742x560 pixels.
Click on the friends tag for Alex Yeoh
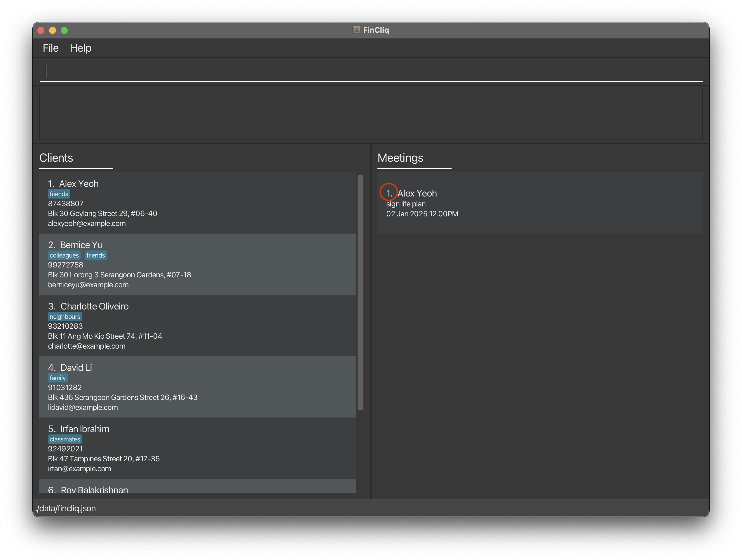tap(58, 194)
